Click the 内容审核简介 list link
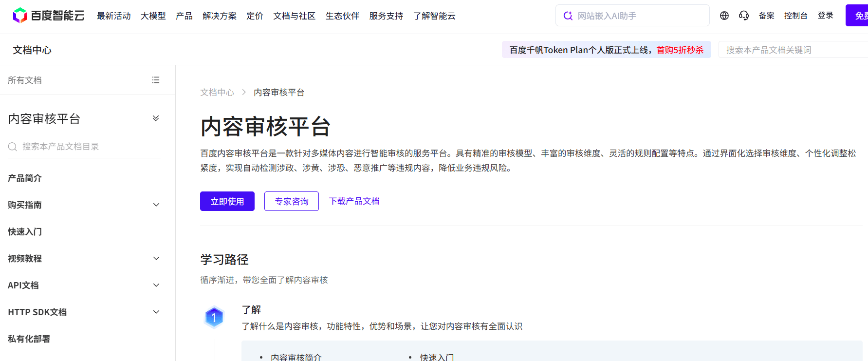This screenshot has width=868, height=361. tap(296, 357)
